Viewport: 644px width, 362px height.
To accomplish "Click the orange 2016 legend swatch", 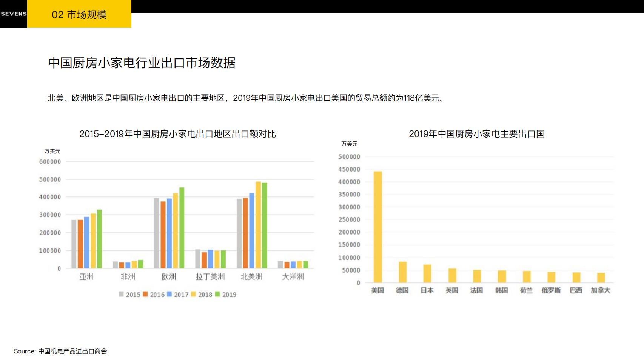I will point(145,295).
